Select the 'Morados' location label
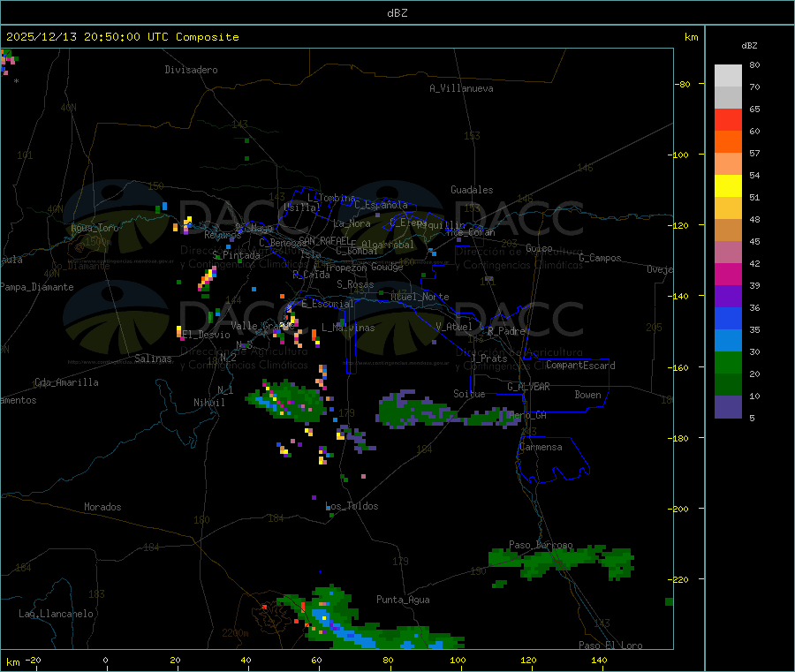This screenshot has width=795, height=672. (x=103, y=507)
